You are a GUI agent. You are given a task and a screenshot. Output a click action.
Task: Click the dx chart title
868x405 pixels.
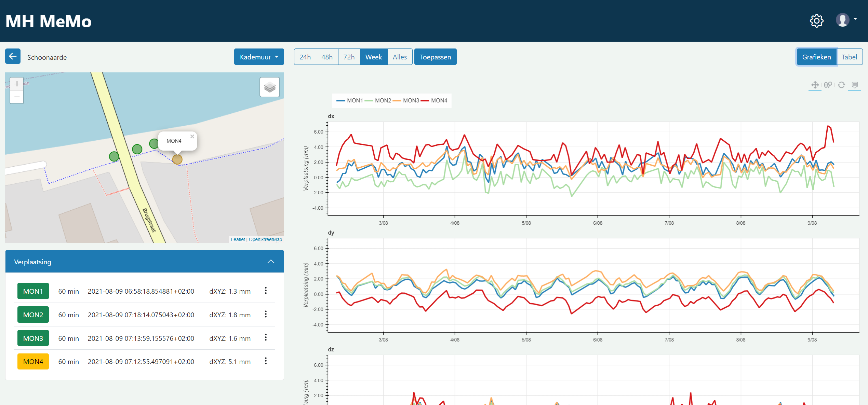point(331,116)
